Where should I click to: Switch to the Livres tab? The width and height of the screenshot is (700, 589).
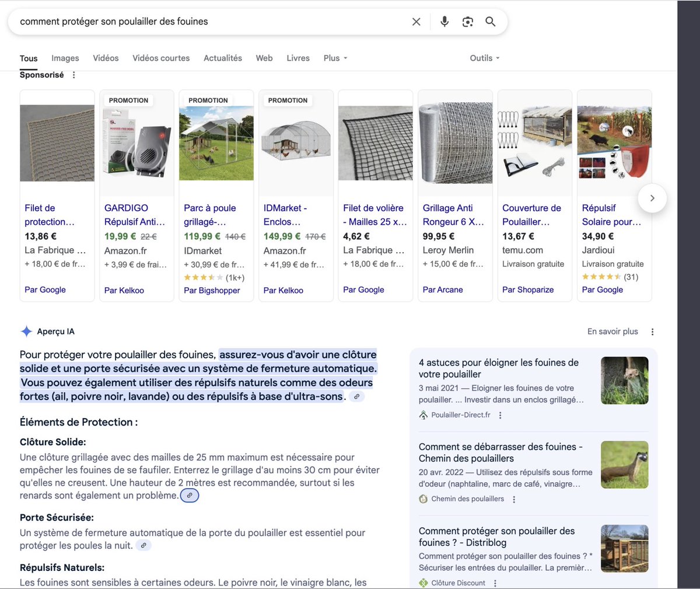(298, 58)
